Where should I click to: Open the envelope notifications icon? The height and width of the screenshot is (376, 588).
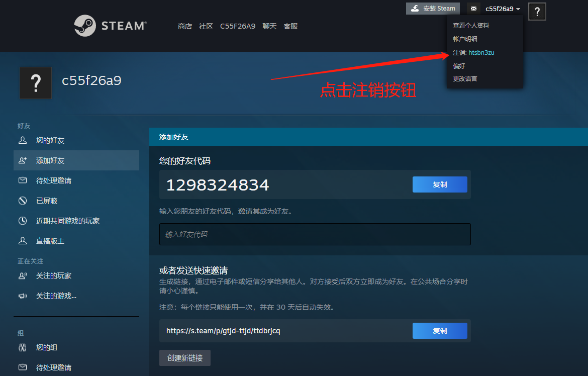(x=473, y=9)
